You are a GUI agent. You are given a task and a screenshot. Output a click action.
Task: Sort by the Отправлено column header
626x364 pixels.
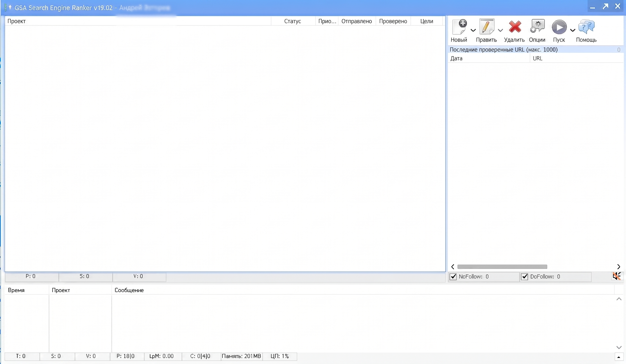pyautogui.click(x=357, y=21)
